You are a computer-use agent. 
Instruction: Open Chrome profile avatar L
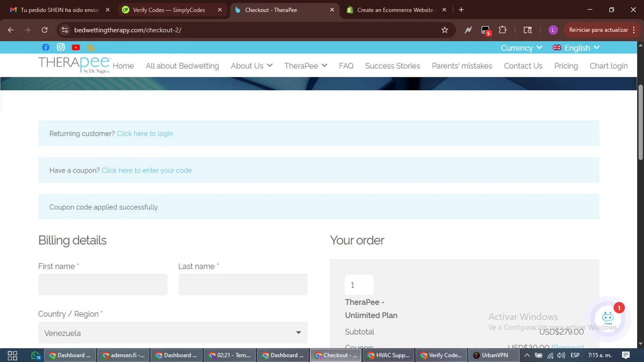click(553, 30)
